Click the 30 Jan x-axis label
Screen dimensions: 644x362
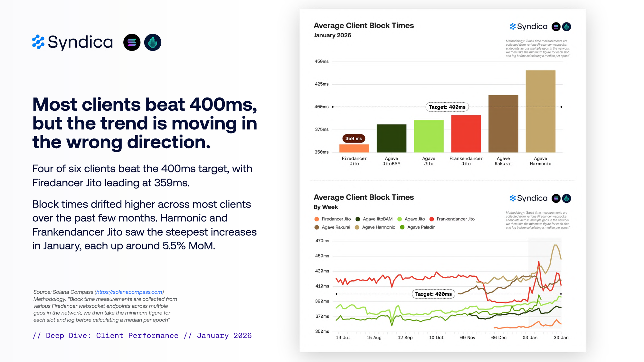561,338
